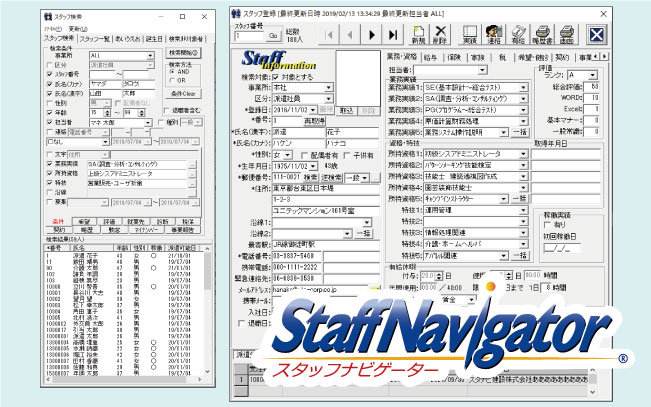Click Staff Registration window title icon
This screenshot has height=407, width=651.
236,14
